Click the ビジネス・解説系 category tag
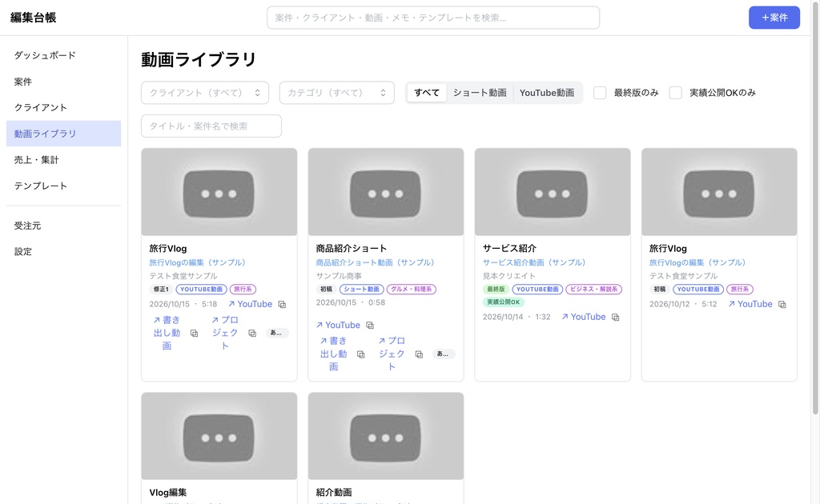The image size is (820, 504). (x=593, y=290)
